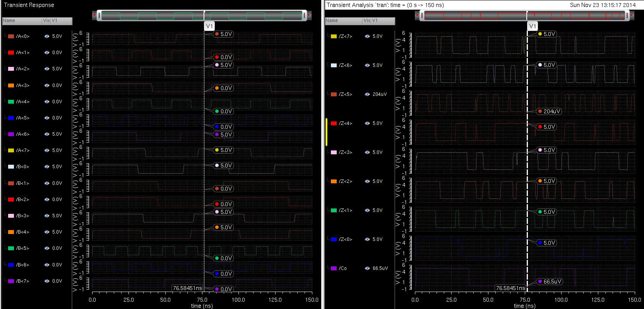Viewport: 644px width, 309px height.
Task: Toggle visibility eye for /Co signal
Action: pyautogui.click(x=367, y=268)
